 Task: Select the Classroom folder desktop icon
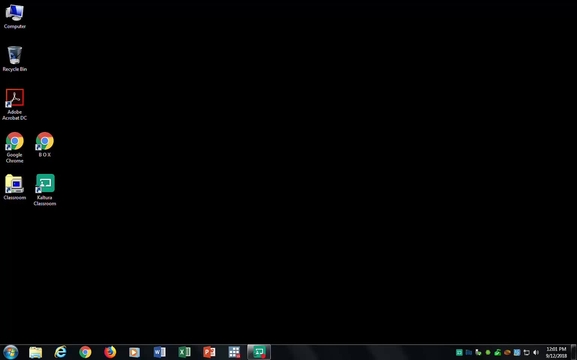[15, 187]
